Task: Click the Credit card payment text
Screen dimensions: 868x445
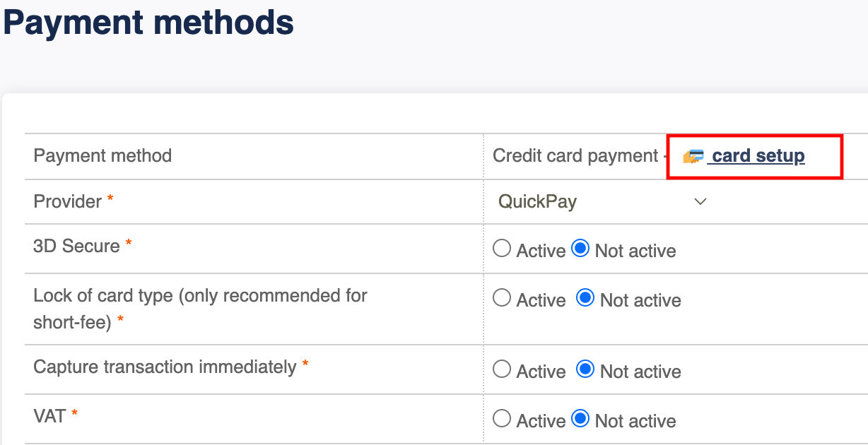Action: click(x=575, y=155)
